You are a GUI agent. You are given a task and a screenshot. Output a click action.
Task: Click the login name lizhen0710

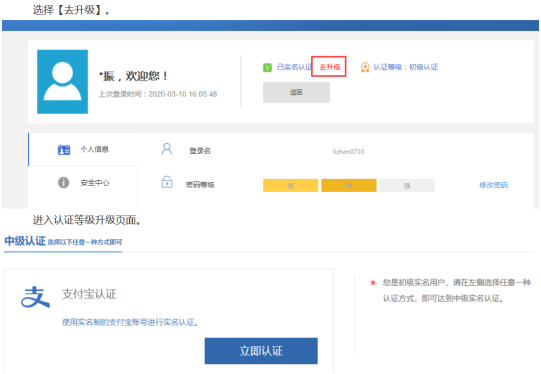pyautogui.click(x=348, y=151)
